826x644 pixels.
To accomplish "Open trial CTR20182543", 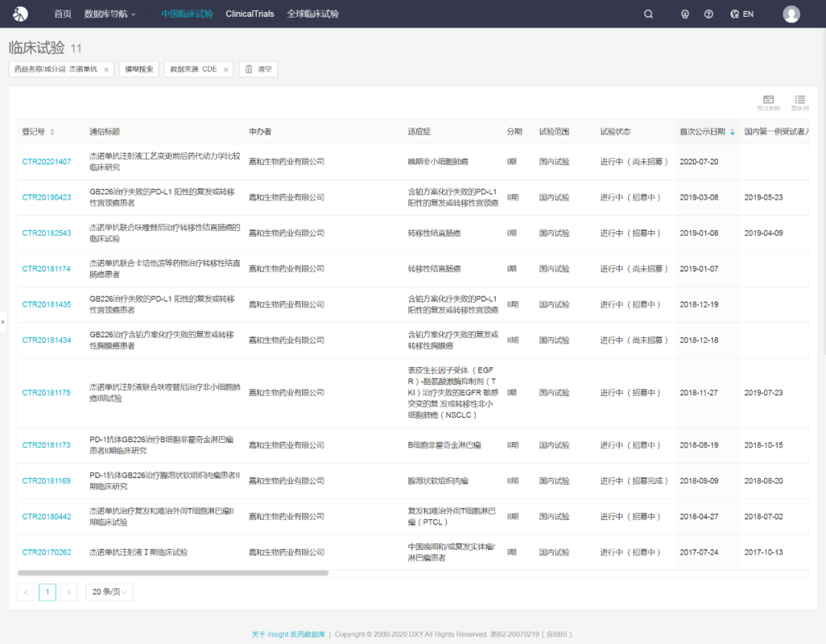I will [x=47, y=233].
